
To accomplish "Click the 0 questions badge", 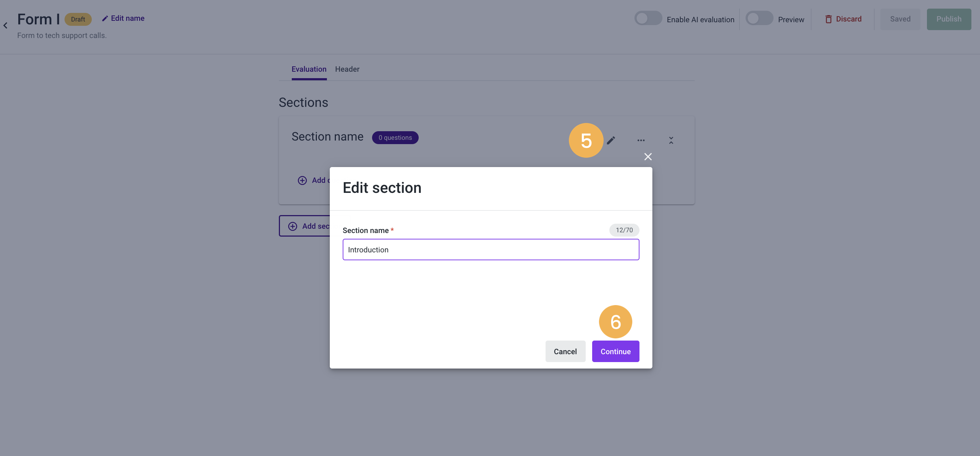I will click(395, 137).
